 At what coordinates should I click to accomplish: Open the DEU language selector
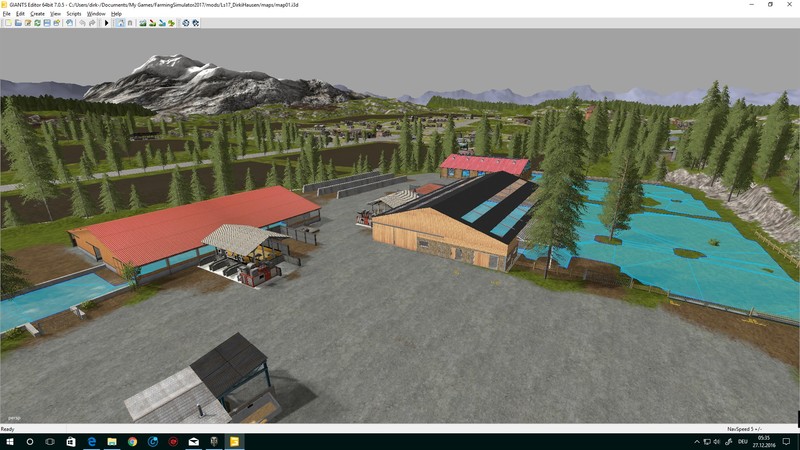[x=742, y=441]
